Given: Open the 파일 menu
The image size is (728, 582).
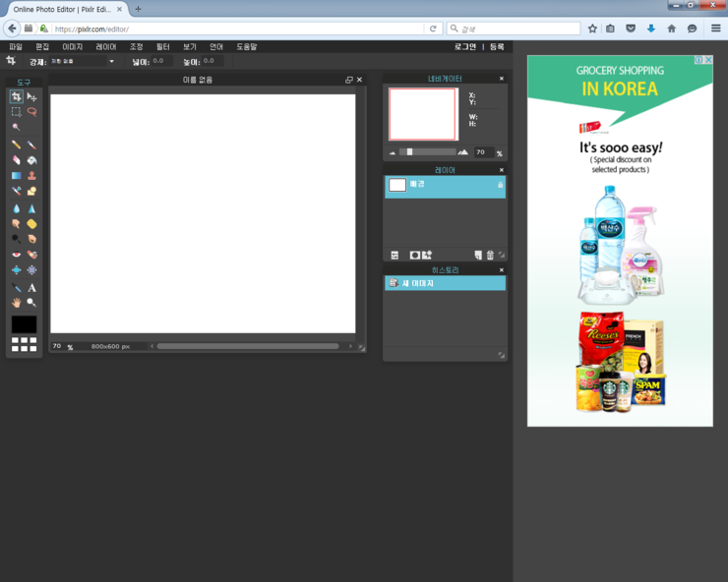Looking at the screenshot, I should [x=16, y=46].
